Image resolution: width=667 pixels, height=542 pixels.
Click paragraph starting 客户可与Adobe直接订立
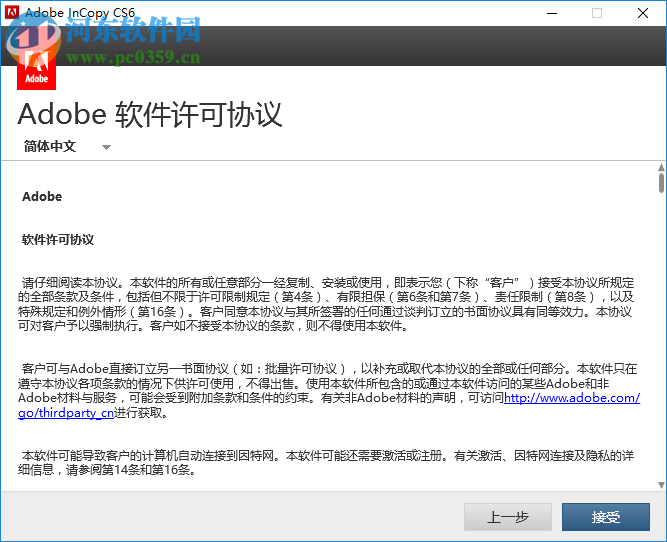coord(328,391)
